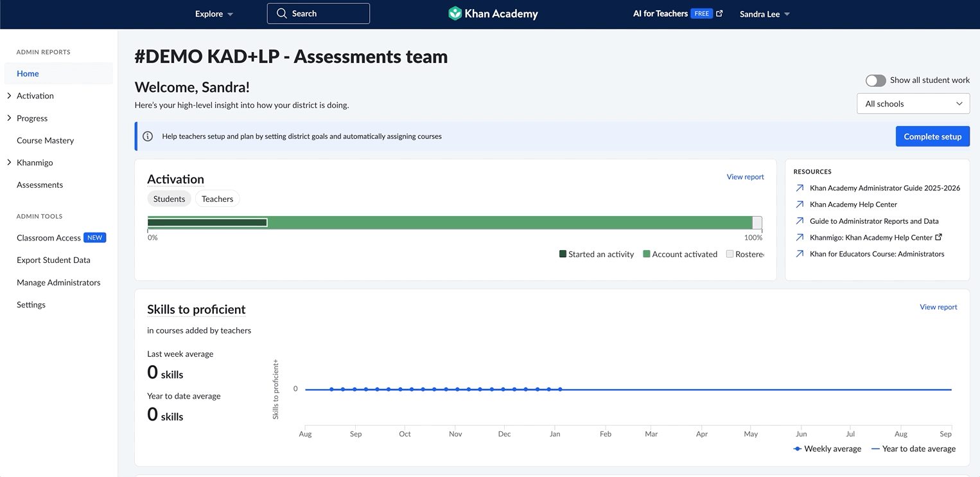Open Khan for Educators Course: Administrators link

click(877, 254)
